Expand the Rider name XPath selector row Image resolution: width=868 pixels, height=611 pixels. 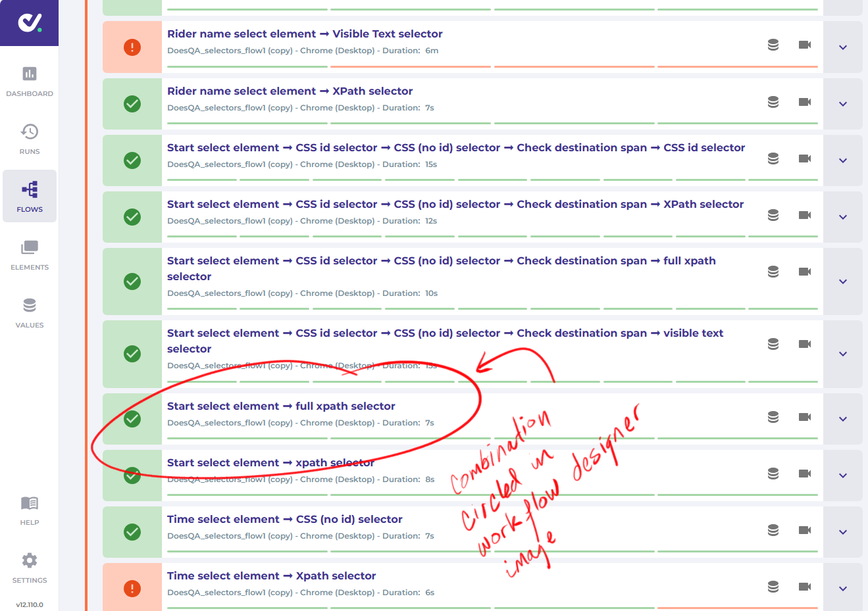(x=843, y=104)
